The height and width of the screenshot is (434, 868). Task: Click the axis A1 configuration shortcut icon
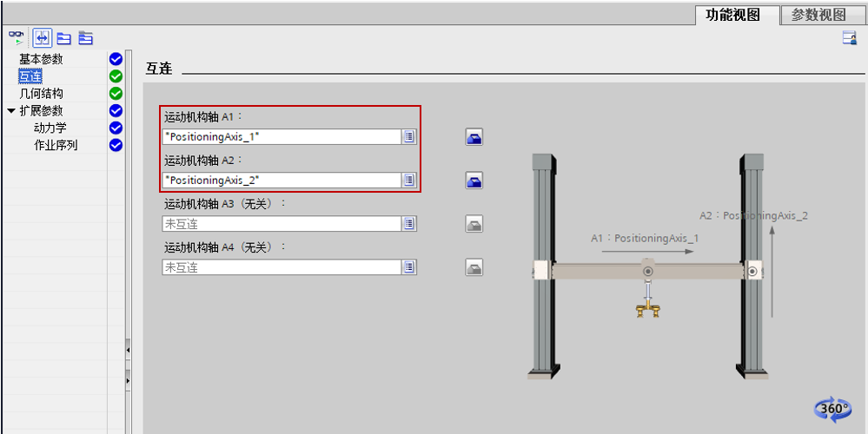[x=474, y=137]
